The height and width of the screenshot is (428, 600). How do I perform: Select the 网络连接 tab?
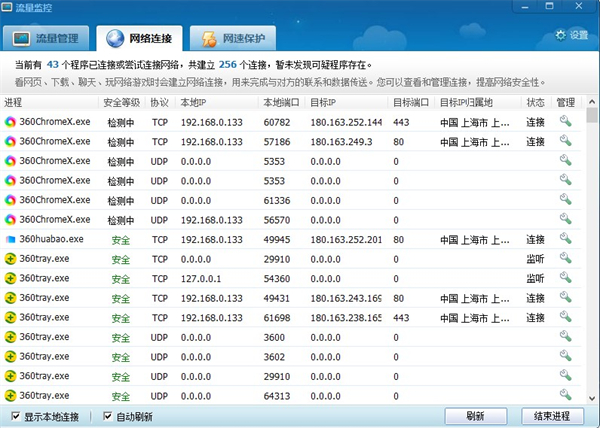[139, 38]
